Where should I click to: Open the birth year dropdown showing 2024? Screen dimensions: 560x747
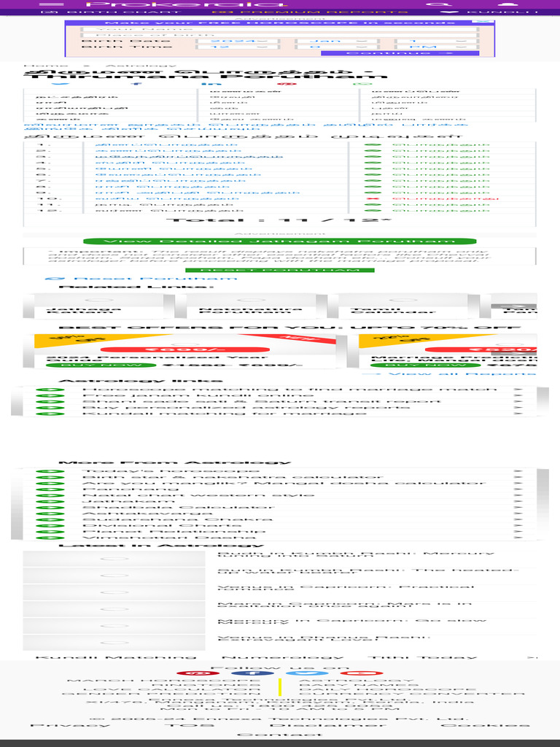click(x=238, y=42)
